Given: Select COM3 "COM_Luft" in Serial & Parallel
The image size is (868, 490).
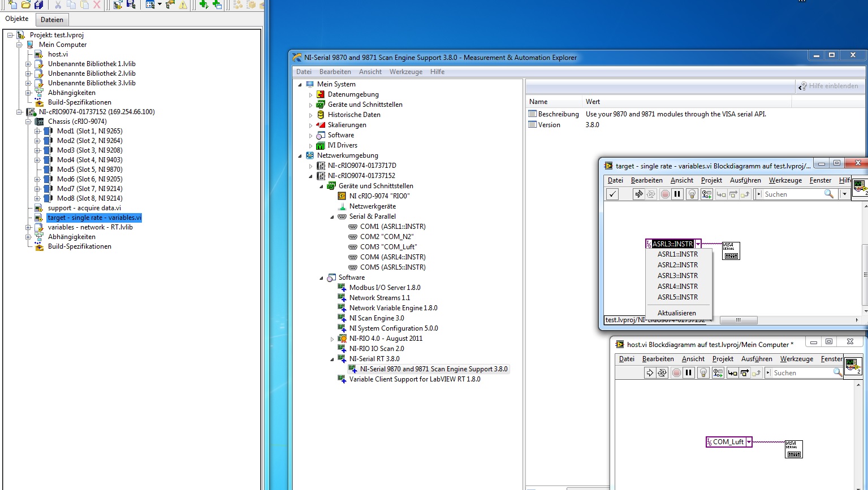Looking at the screenshot, I should pyautogui.click(x=388, y=247).
